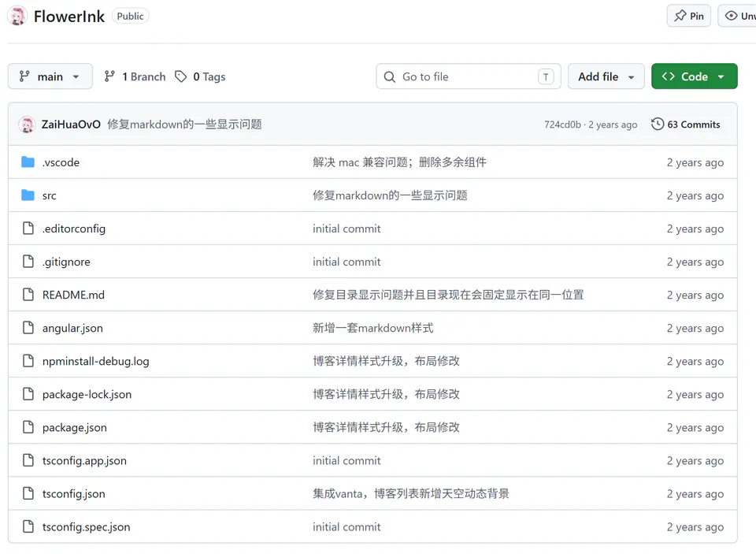Open the .editorconfig file
Viewport: 756px width, 554px height.
[74, 229]
